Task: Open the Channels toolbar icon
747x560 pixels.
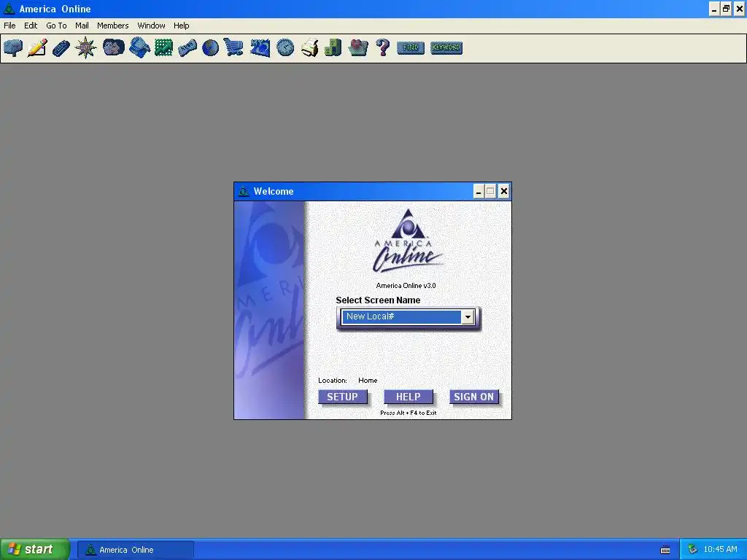Action: coord(61,47)
